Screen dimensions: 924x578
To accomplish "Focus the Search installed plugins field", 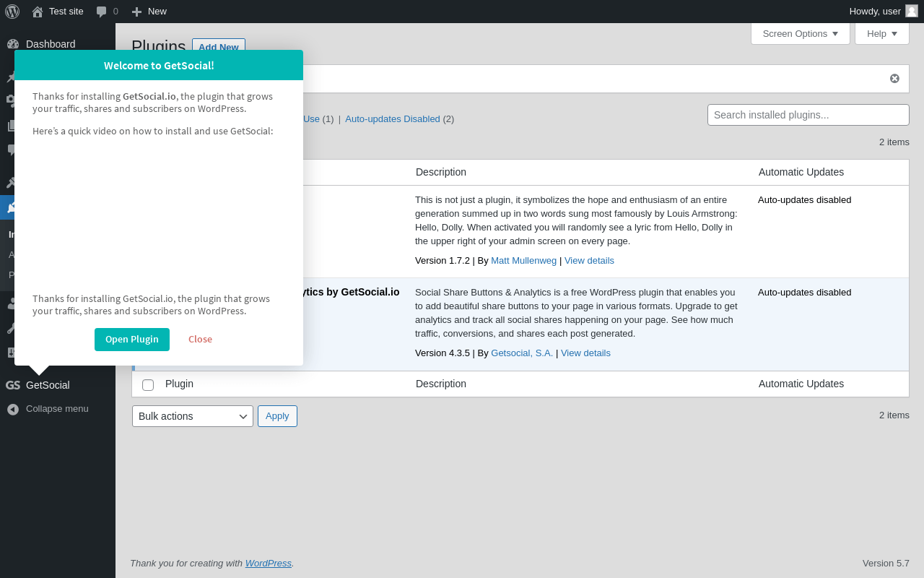I will (808, 115).
